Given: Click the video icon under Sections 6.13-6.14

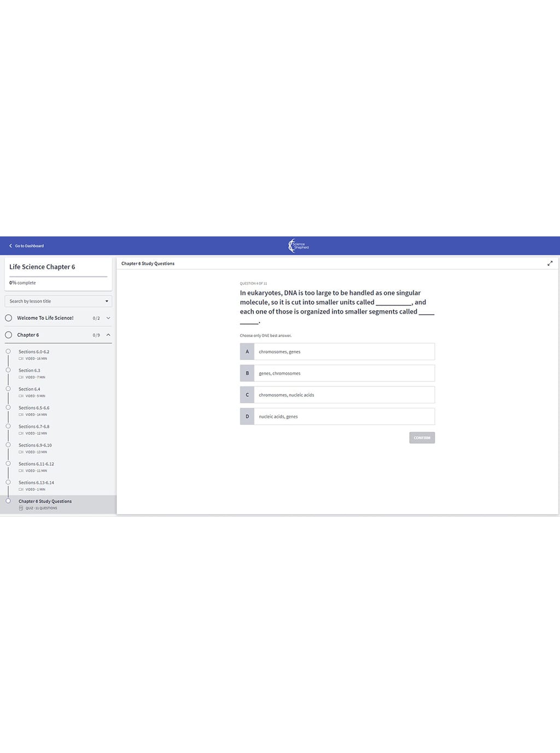Looking at the screenshot, I should (21, 490).
